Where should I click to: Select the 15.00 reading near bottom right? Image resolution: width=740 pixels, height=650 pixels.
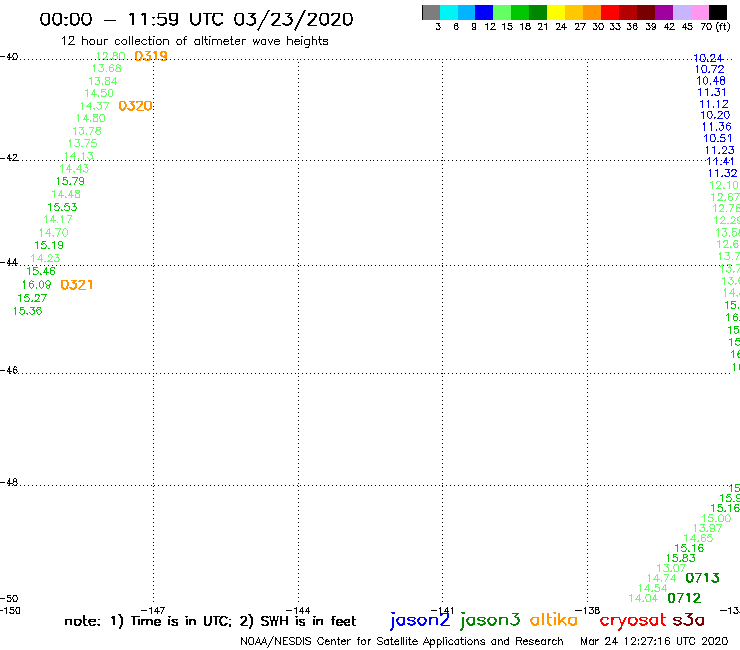coord(716,518)
